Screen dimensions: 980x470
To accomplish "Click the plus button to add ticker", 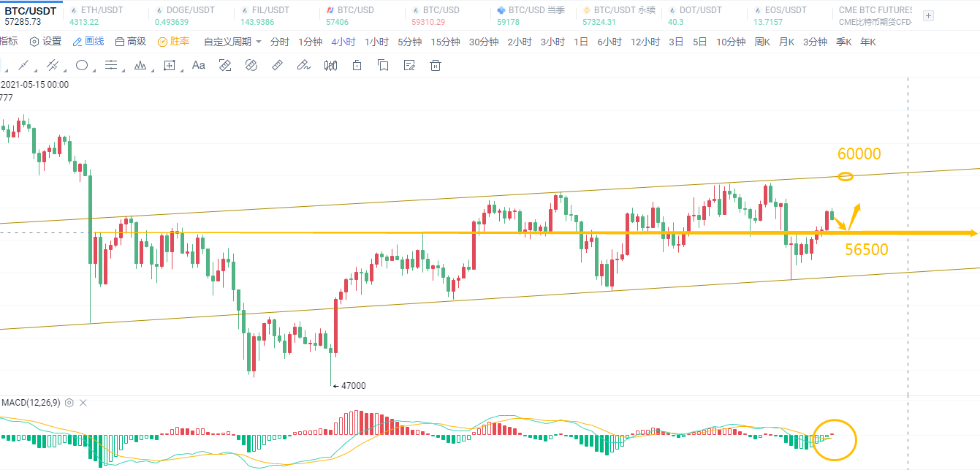I will click(x=928, y=15).
